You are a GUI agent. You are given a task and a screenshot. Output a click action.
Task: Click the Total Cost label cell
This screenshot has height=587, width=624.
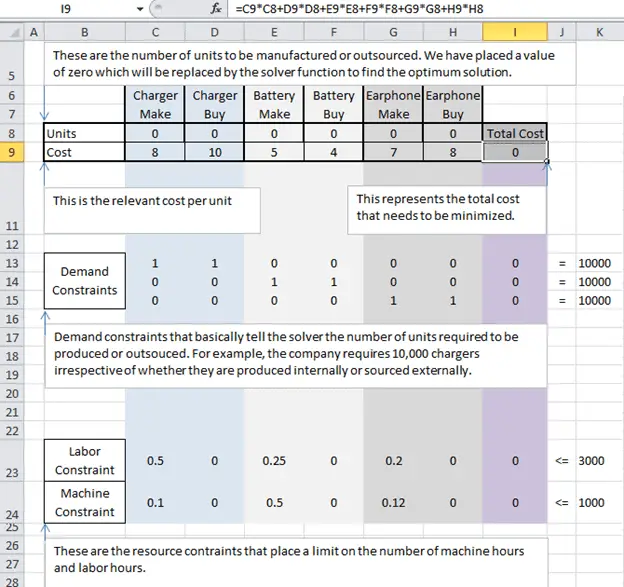click(515, 133)
